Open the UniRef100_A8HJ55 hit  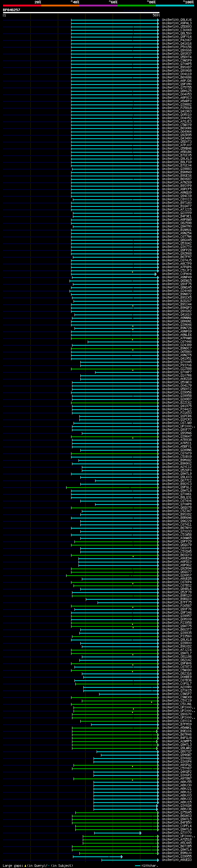point(177,782)
